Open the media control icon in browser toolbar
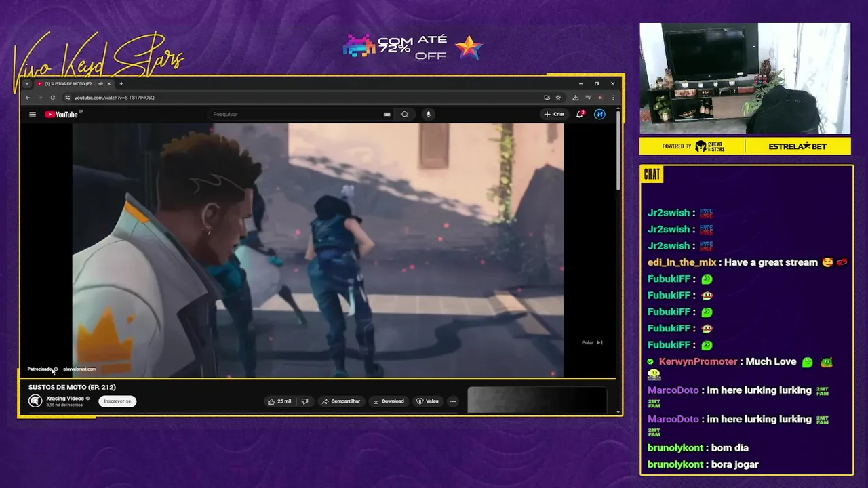The width and height of the screenshot is (868, 488). click(x=588, y=98)
